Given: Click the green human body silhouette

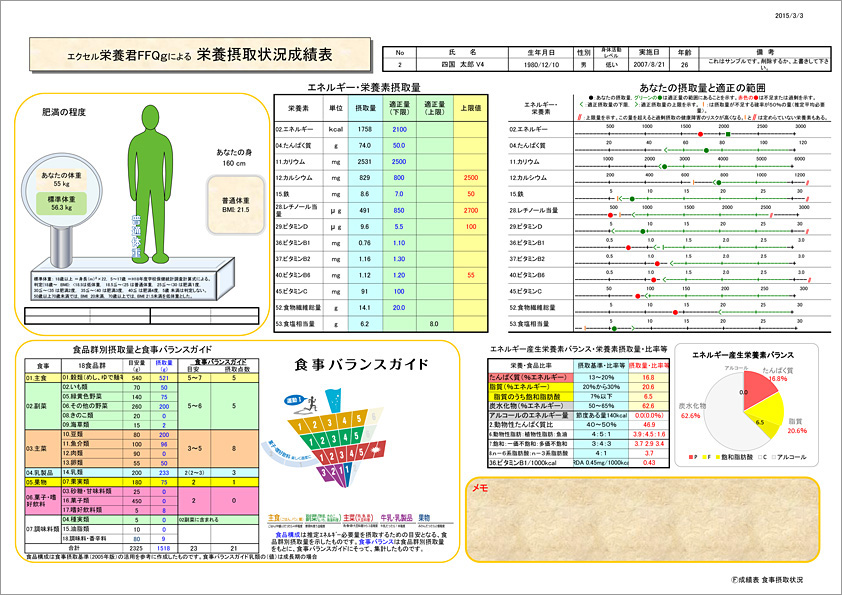Looking at the screenshot, I should (x=151, y=184).
